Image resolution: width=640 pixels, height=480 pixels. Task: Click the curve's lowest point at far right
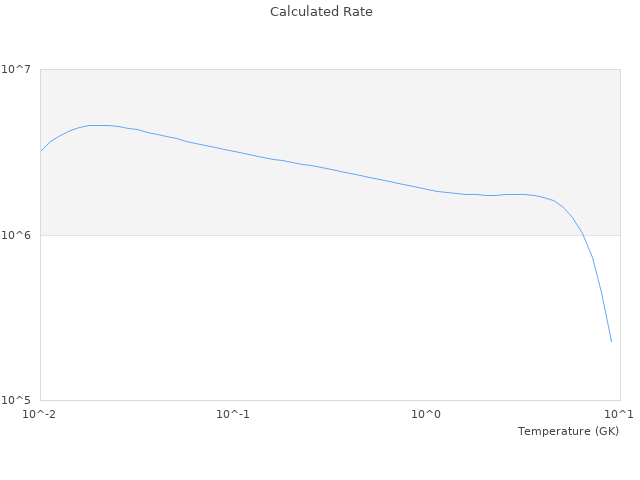(x=611, y=342)
